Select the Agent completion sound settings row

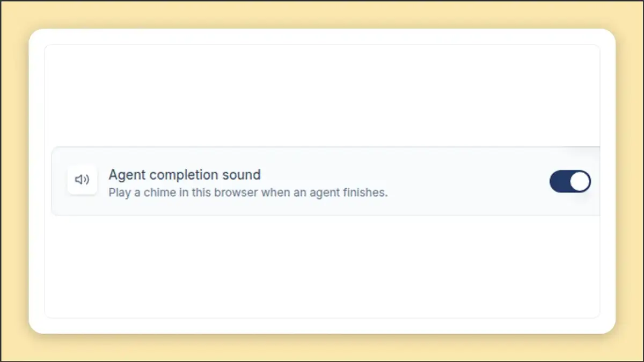(x=326, y=181)
